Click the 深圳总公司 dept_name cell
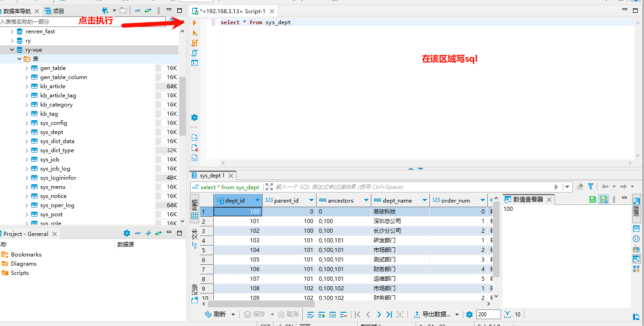644x326 pixels. pyautogui.click(x=400, y=221)
